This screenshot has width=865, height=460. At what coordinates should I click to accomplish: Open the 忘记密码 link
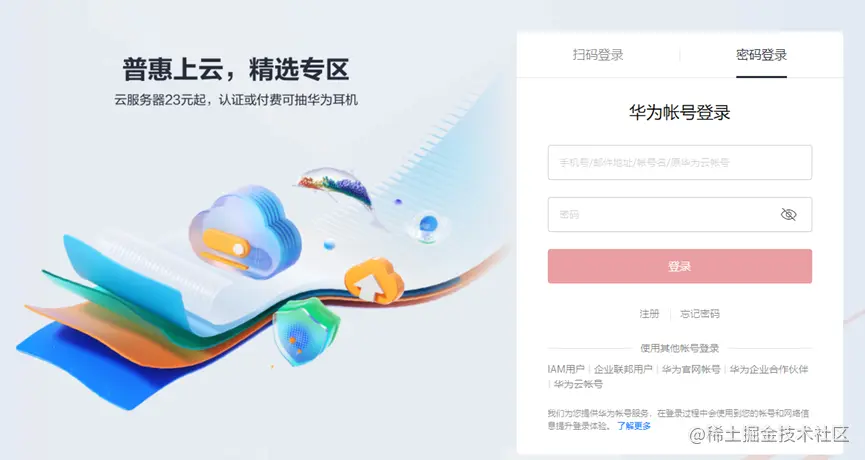(700, 314)
